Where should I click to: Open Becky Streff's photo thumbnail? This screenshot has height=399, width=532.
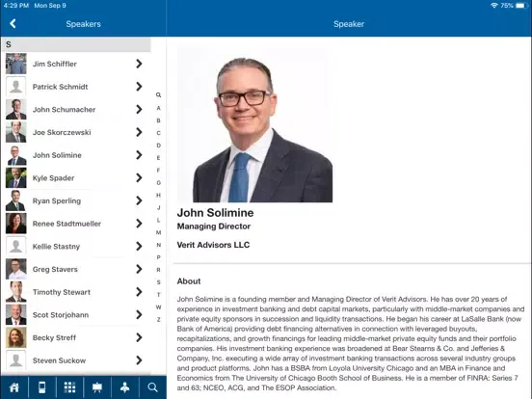pyautogui.click(x=16, y=337)
